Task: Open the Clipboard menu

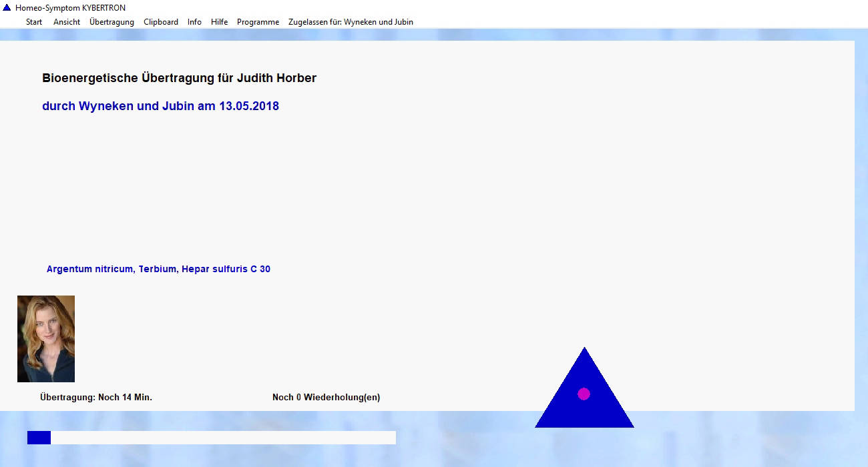Action: coord(161,22)
